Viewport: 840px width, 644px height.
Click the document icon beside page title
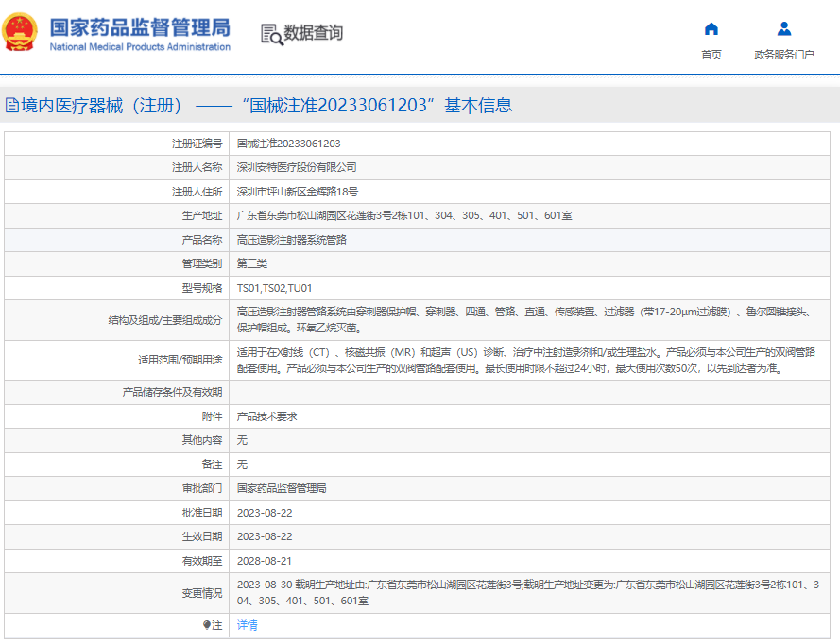click(x=11, y=106)
